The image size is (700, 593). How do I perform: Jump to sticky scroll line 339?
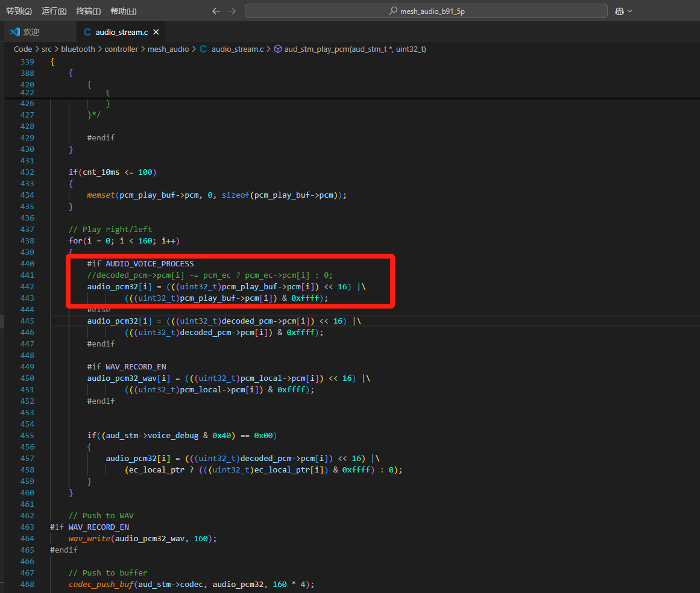coord(27,61)
